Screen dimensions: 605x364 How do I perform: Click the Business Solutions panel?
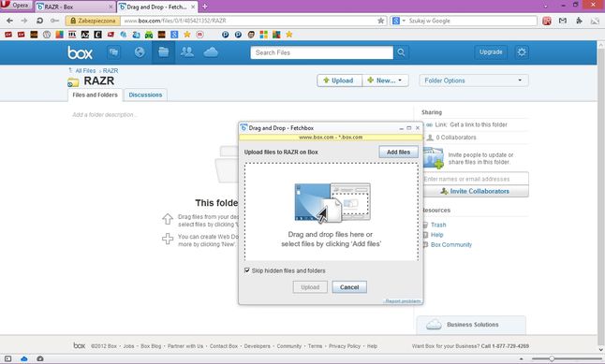(471, 325)
